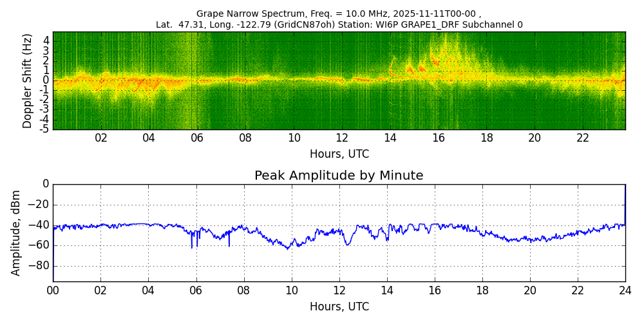
Task: Click the amplitude spike at hour 24
Action: point(625,200)
